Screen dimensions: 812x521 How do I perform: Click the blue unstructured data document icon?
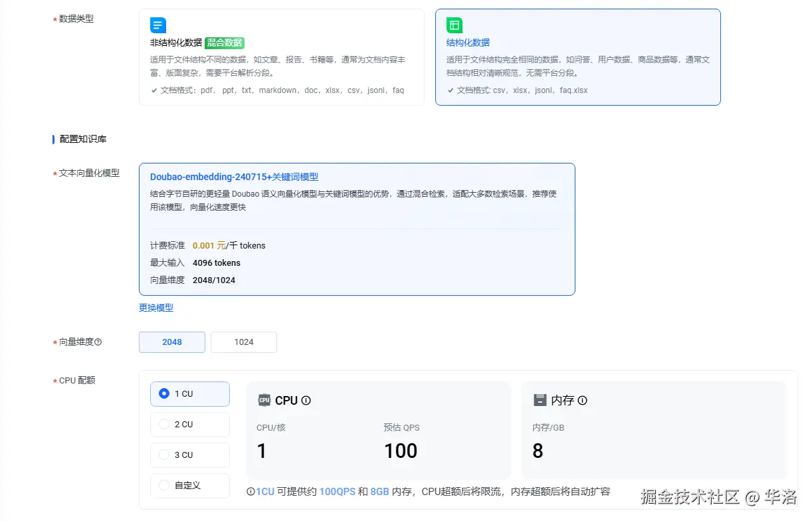click(158, 26)
